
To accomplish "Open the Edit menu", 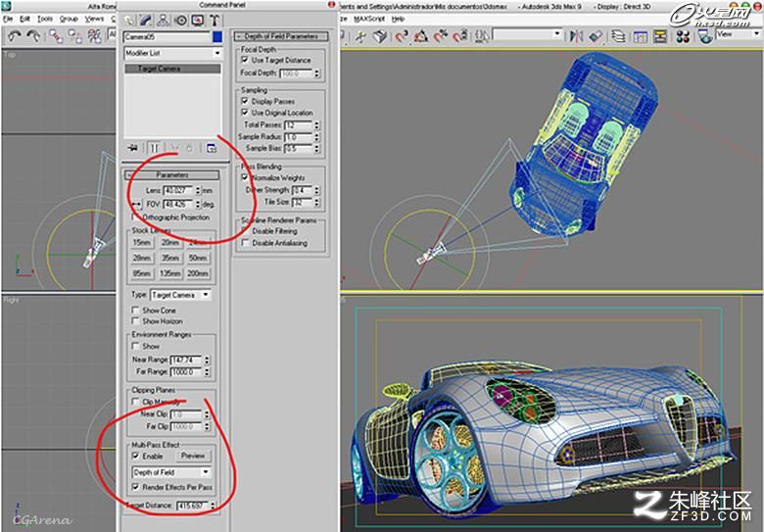I will pyautogui.click(x=24, y=19).
